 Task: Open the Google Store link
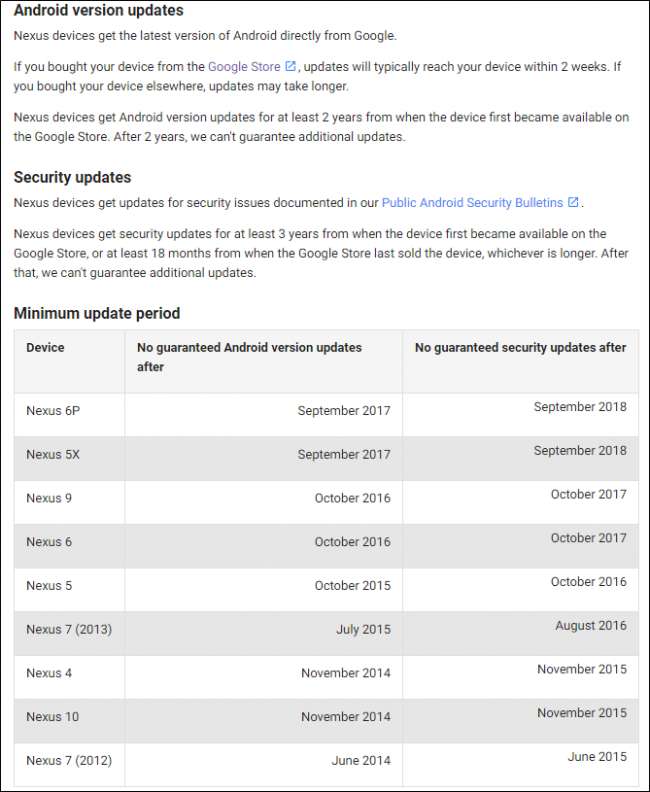(x=244, y=67)
